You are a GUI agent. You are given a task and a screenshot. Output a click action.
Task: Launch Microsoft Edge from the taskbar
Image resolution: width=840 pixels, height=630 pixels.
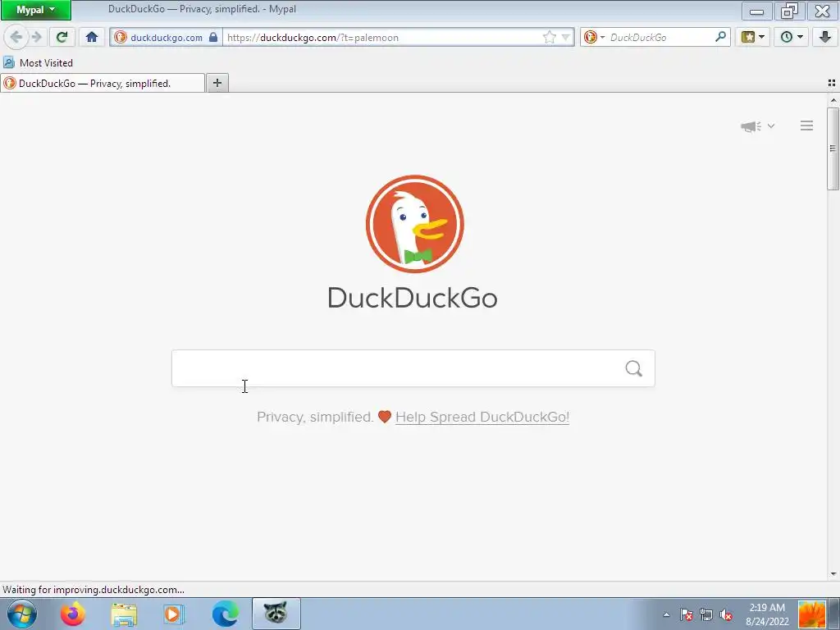coord(225,614)
